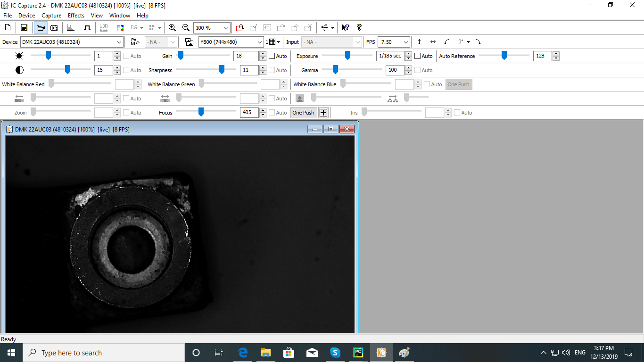Enable the Exposure Auto checkbox
Image resolution: width=644 pixels, height=362 pixels.
[418, 56]
